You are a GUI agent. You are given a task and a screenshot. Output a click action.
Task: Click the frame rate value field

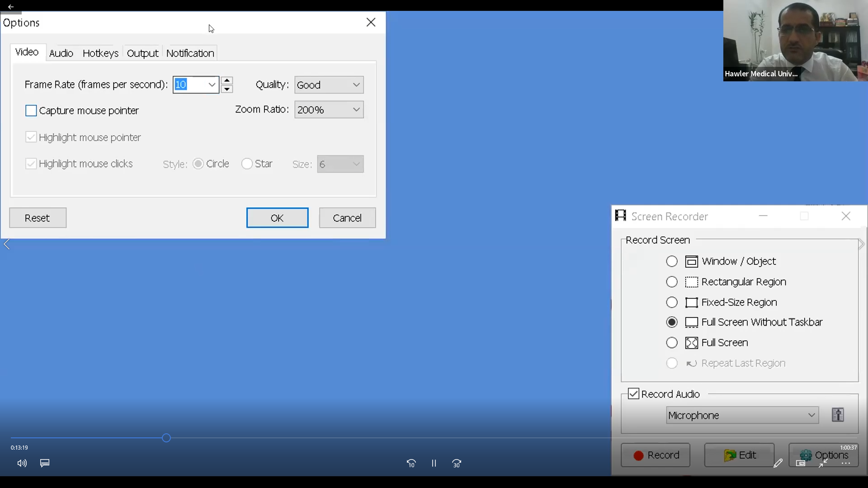[190, 84]
